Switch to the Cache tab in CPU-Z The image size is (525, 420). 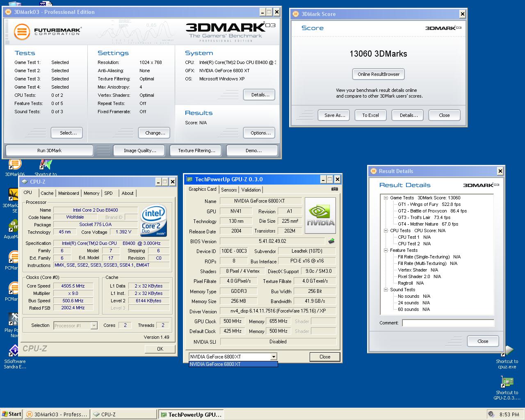[x=47, y=193]
